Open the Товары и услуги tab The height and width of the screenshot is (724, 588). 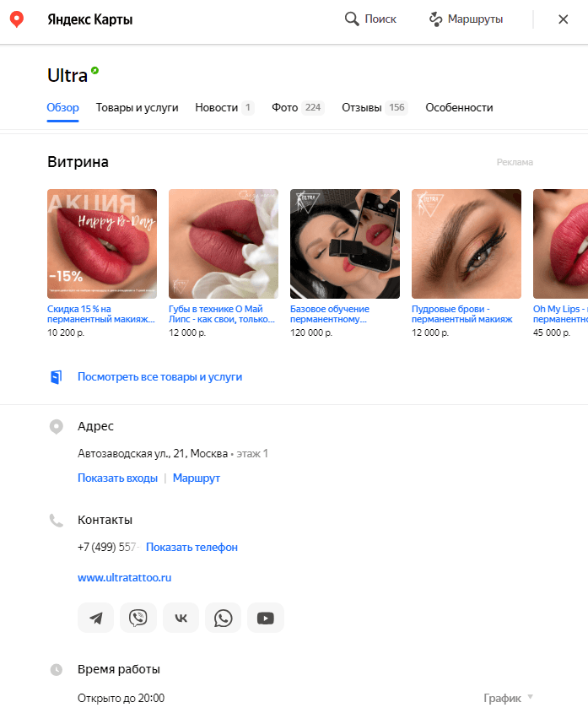(x=137, y=107)
